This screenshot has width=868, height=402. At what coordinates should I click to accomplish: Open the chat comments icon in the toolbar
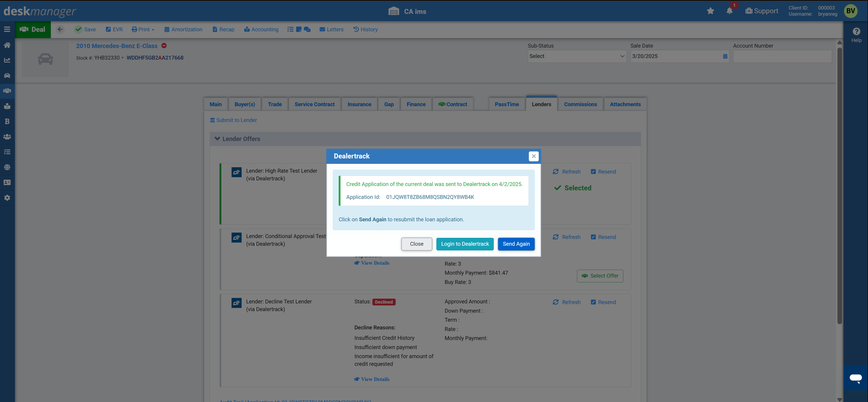307,29
